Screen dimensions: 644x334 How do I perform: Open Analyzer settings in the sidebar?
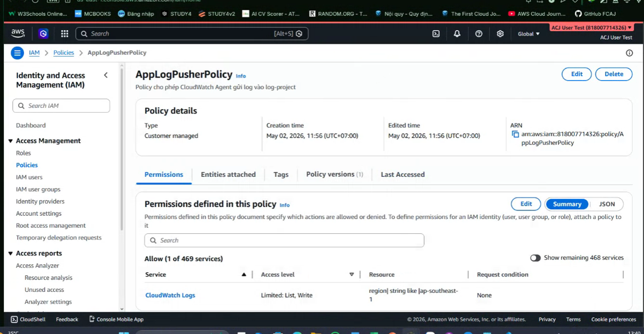point(48,302)
